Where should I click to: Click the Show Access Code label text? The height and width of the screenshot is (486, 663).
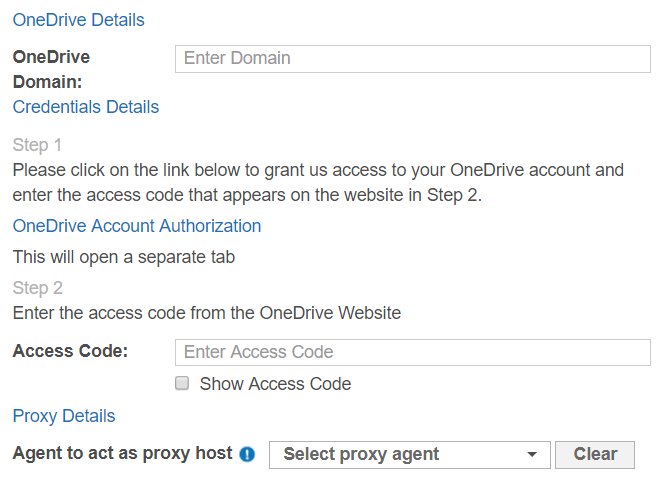tap(275, 384)
